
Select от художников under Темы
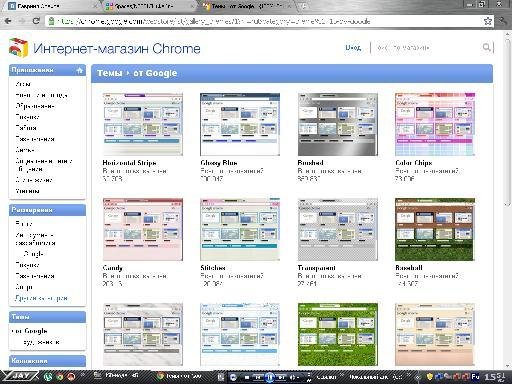tap(41, 342)
